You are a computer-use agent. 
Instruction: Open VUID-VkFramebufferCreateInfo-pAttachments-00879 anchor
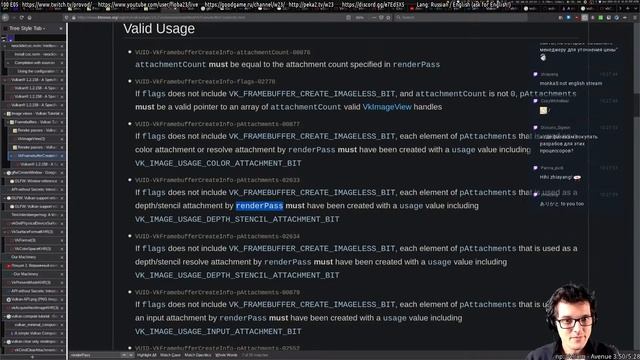[x=217, y=292]
